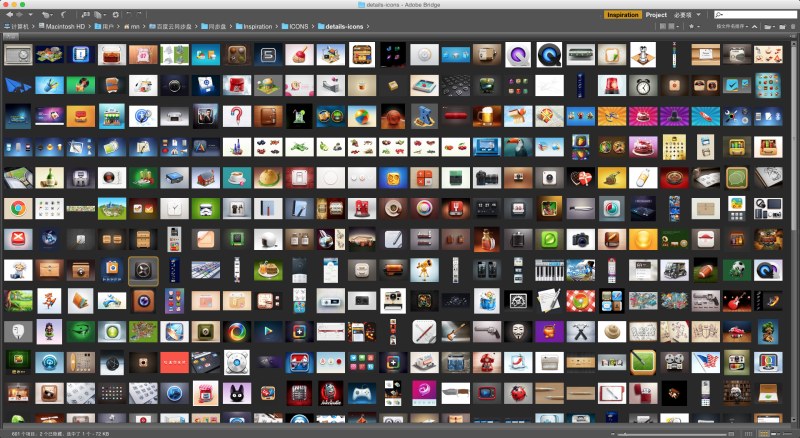This screenshot has height=438, width=800.
Task: Select the safe icon thumbnail
Action: tap(18, 55)
